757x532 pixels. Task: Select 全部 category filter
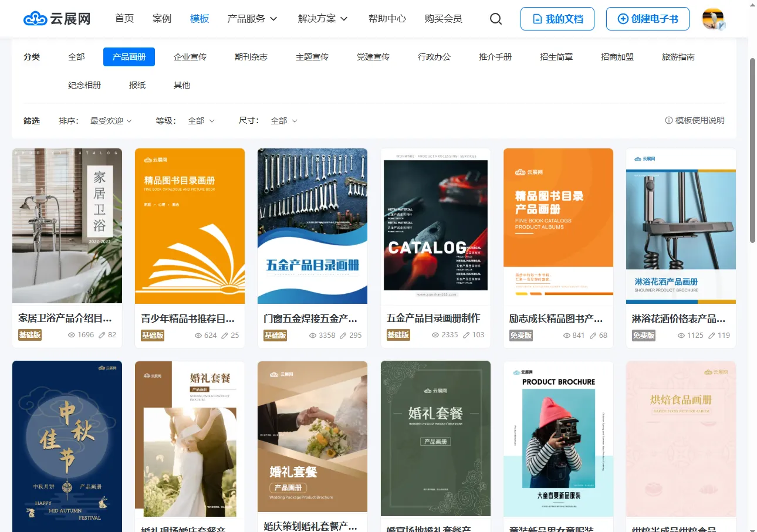[76, 57]
